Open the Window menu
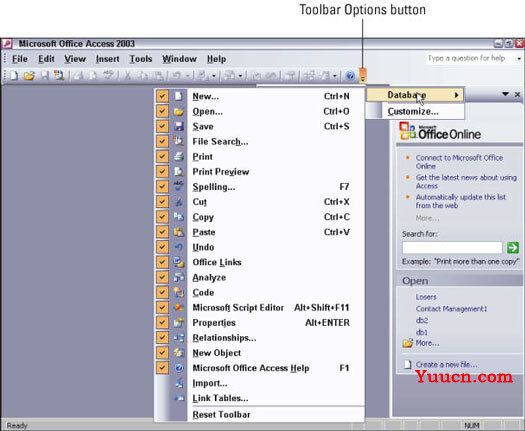Screen dimensions: 525x431 click(179, 59)
